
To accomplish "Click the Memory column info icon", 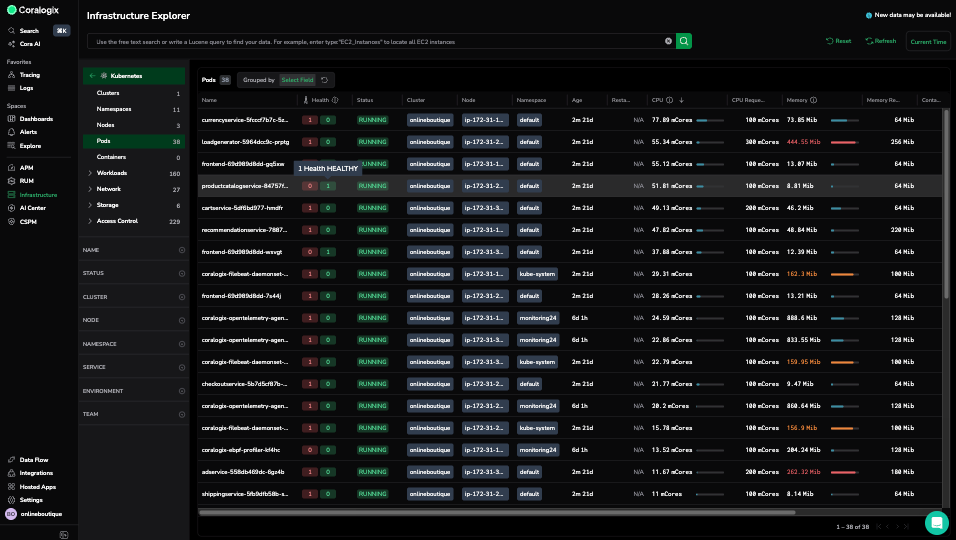I will point(814,100).
